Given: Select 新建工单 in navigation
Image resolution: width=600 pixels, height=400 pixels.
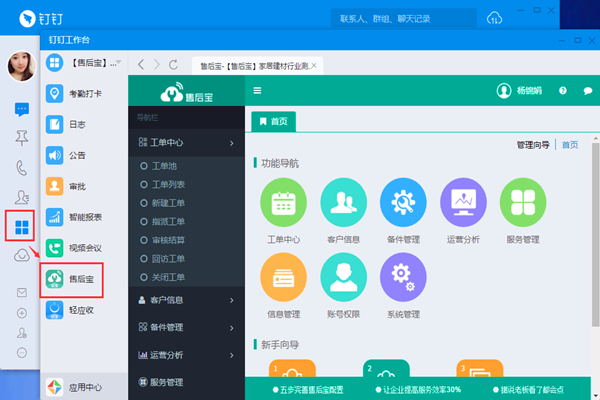Looking at the screenshot, I should 168,203.
